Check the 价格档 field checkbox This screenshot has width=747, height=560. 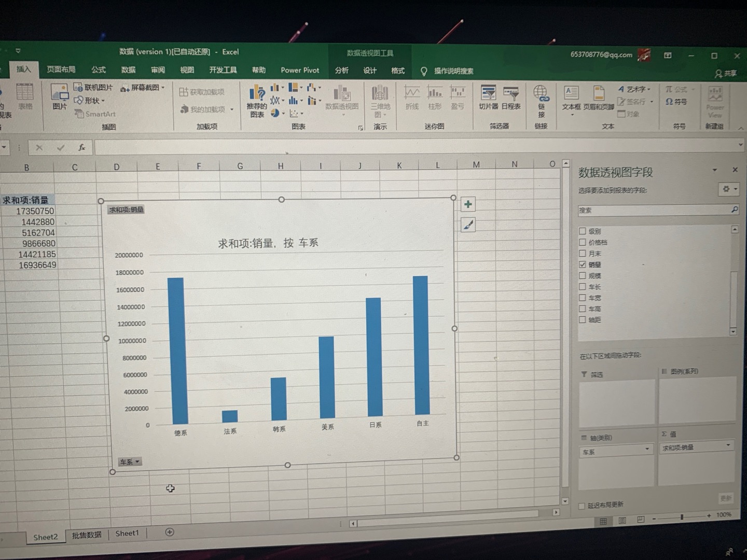[583, 242]
